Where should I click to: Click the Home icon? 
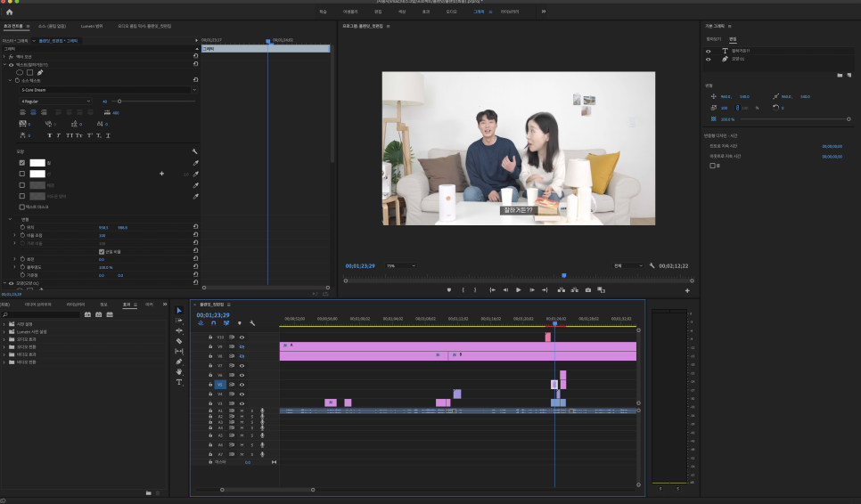(9, 12)
